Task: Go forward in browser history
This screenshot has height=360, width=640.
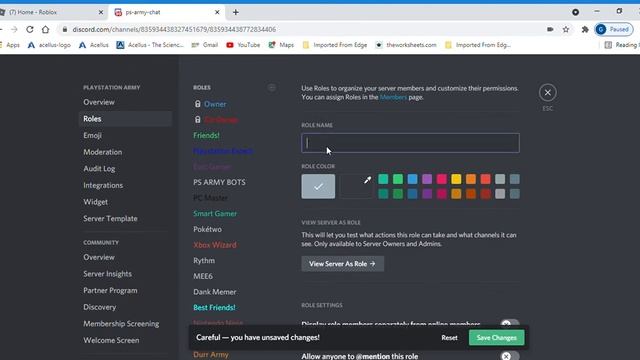Action: [x=14, y=29]
